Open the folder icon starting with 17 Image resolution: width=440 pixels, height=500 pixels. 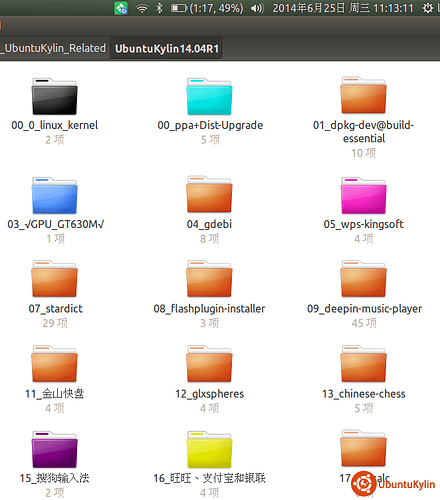point(363,448)
